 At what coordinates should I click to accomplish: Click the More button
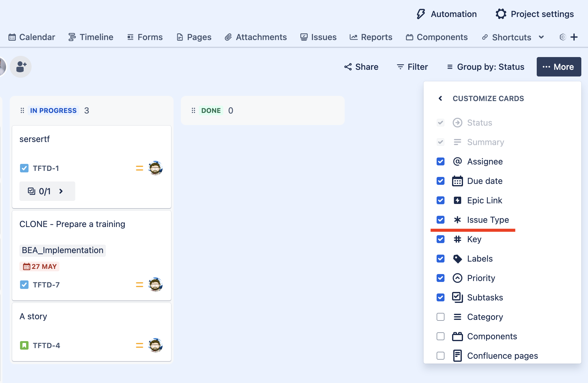pyautogui.click(x=559, y=67)
